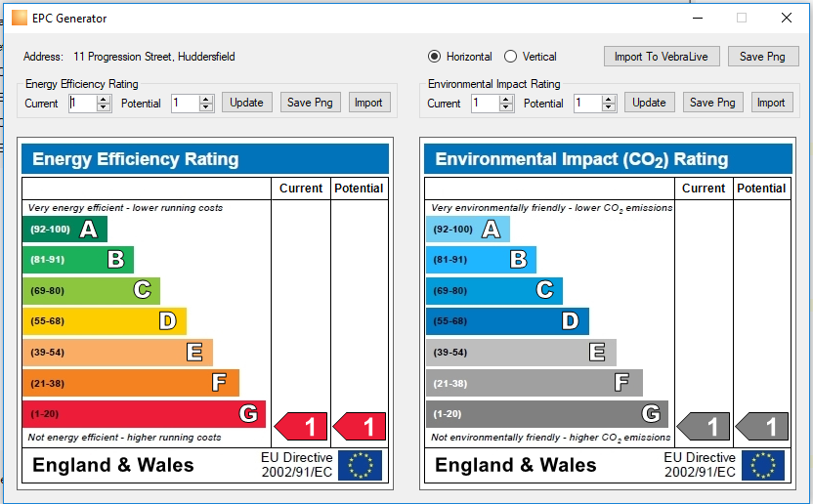Click the EU flag in Energy Efficiency chart
Viewport: 813px width, 504px height.
point(360,465)
